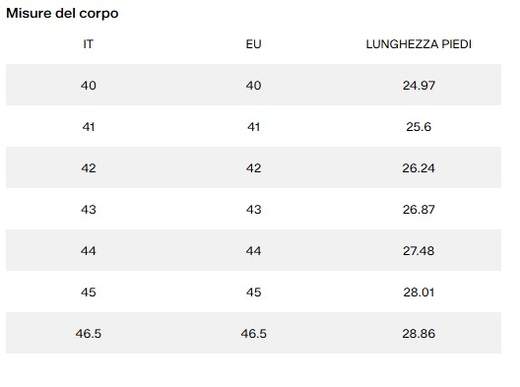
Task: Select IT size 40 cell
Action: [x=88, y=85]
